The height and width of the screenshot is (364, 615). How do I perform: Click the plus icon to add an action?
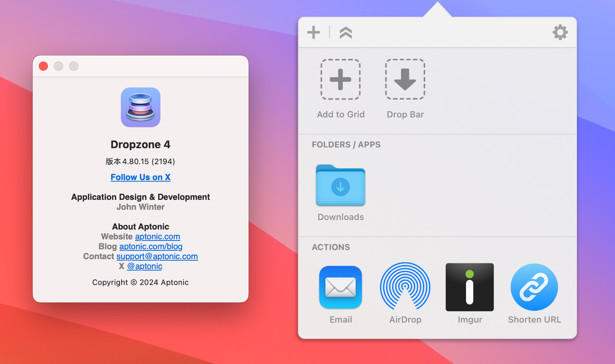313,33
